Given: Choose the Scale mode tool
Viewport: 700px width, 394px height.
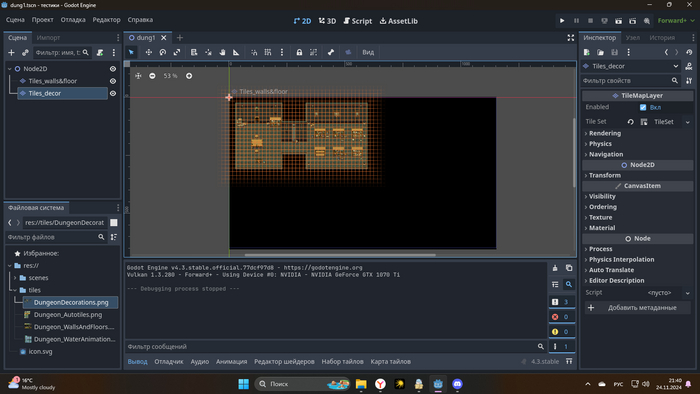Looking at the screenshot, I should [x=177, y=52].
